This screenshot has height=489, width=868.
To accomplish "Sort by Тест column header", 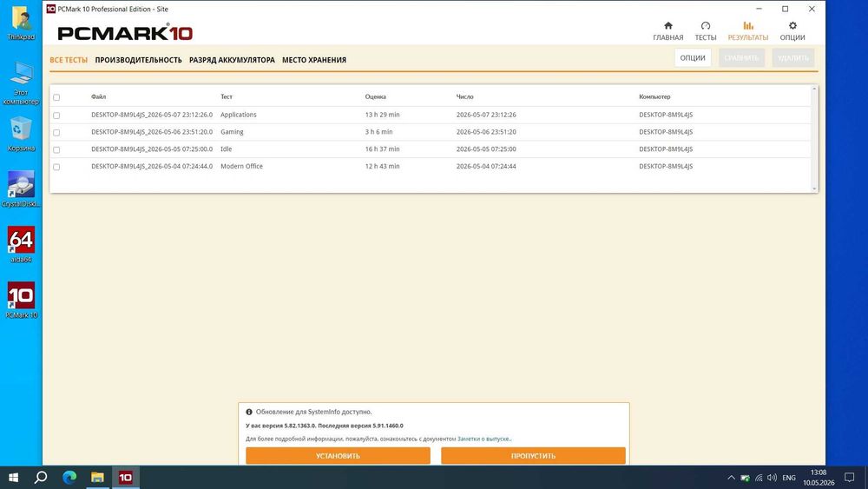I will click(227, 96).
